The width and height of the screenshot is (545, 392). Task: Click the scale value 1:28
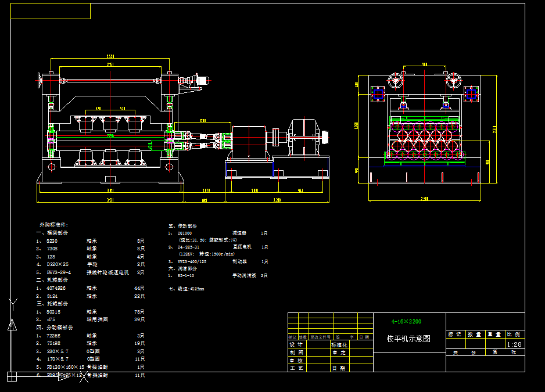(514, 344)
